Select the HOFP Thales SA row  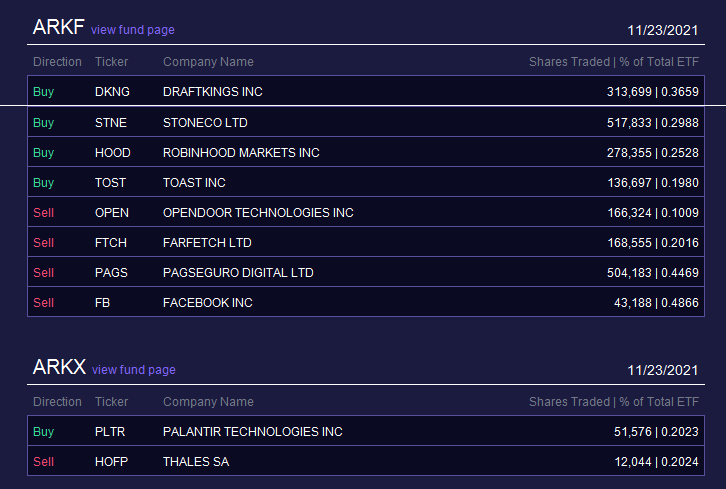coord(366,461)
